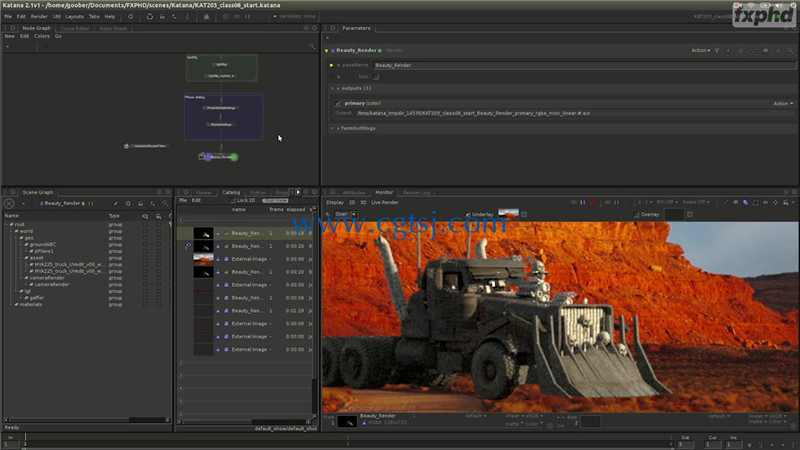Click the eye icon in Monitor toolbar
This screenshot has width=800, height=450.
(x=735, y=203)
